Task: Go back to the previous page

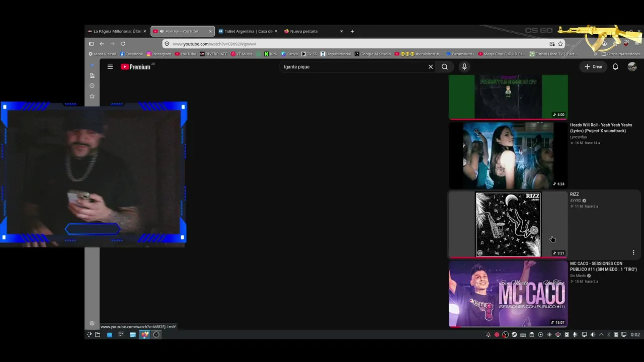Action: point(102,44)
